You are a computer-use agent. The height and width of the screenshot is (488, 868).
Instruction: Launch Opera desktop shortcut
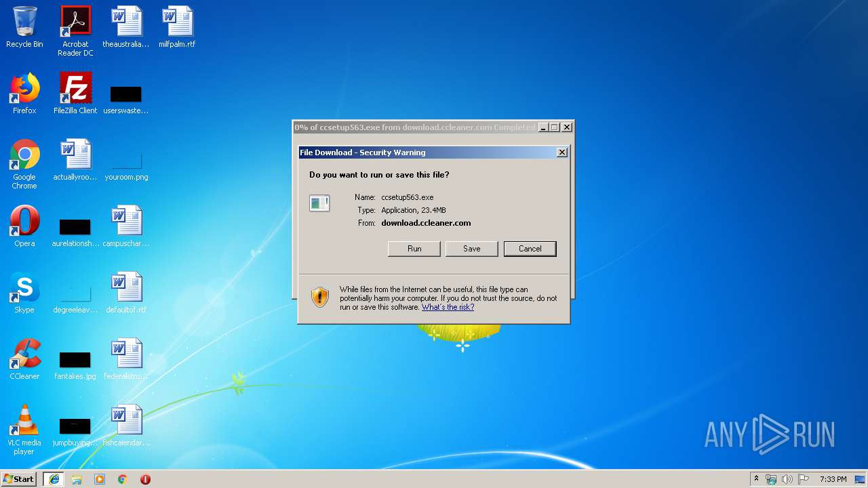pos(24,226)
